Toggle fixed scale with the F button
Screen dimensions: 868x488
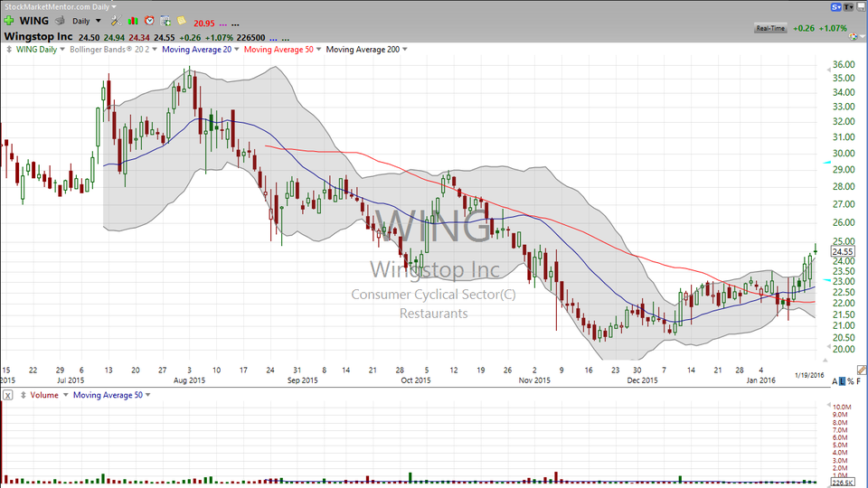coord(859,381)
